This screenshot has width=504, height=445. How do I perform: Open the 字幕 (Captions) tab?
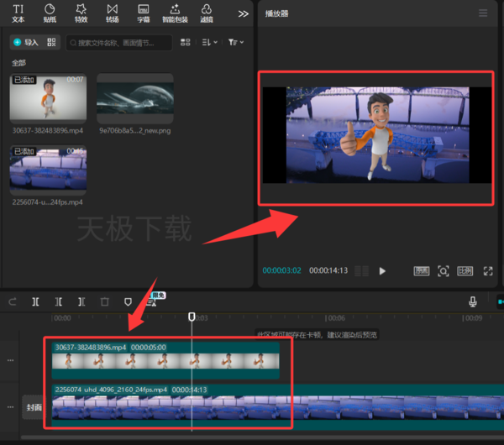[144, 13]
